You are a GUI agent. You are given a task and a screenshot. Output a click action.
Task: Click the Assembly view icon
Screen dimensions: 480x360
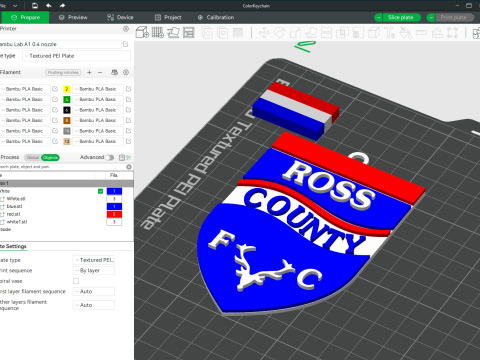coord(477,33)
